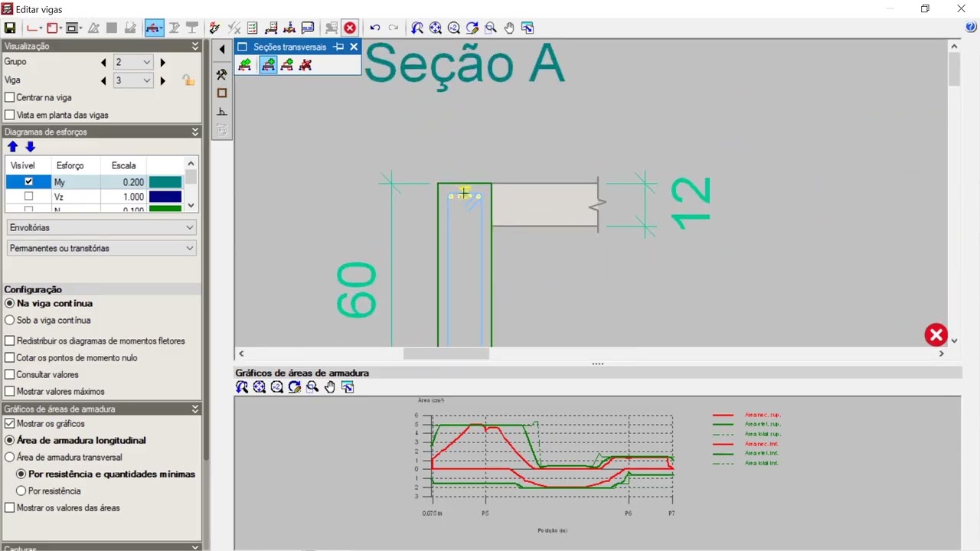Image resolution: width=980 pixels, height=551 pixels.
Task: Collapse Gráficos de áreas de armadura section
Action: [x=195, y=409]
